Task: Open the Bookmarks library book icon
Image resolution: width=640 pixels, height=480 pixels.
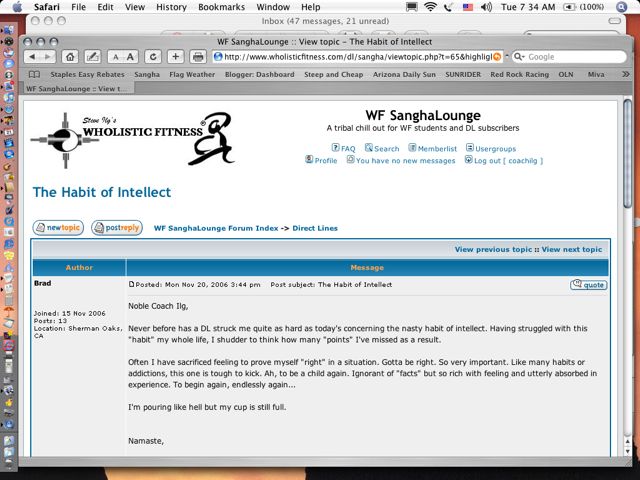Action: [35, 74]
